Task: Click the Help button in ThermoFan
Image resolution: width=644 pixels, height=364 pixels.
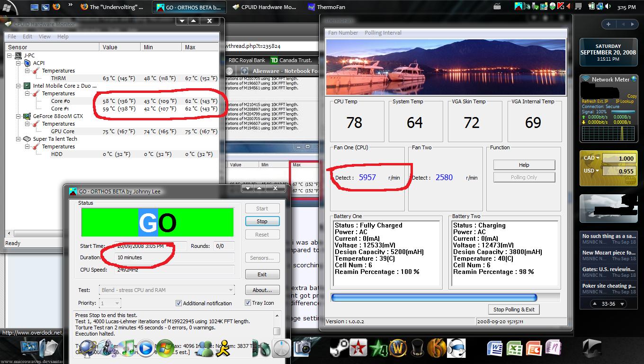Action: pyautogui.click(x=524, y=165)
